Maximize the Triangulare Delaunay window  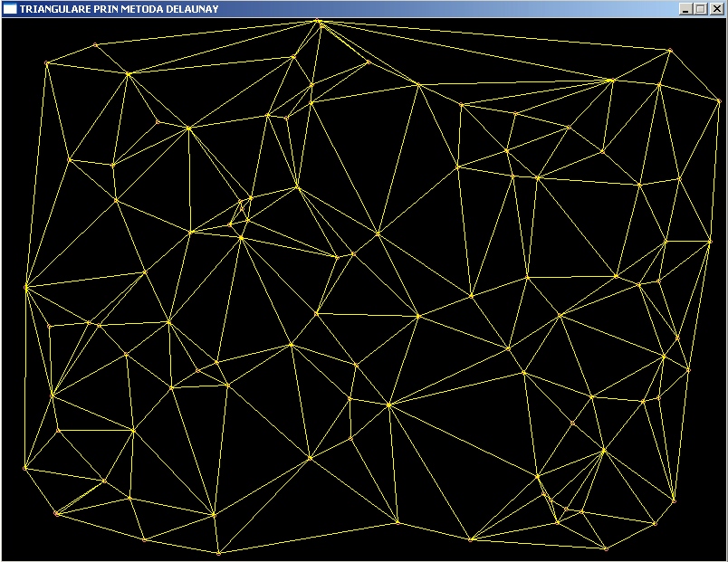[x=701, y=9]
